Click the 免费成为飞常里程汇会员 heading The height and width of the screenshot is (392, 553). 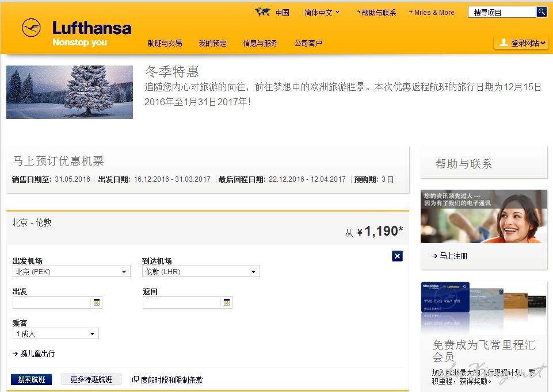483,351
